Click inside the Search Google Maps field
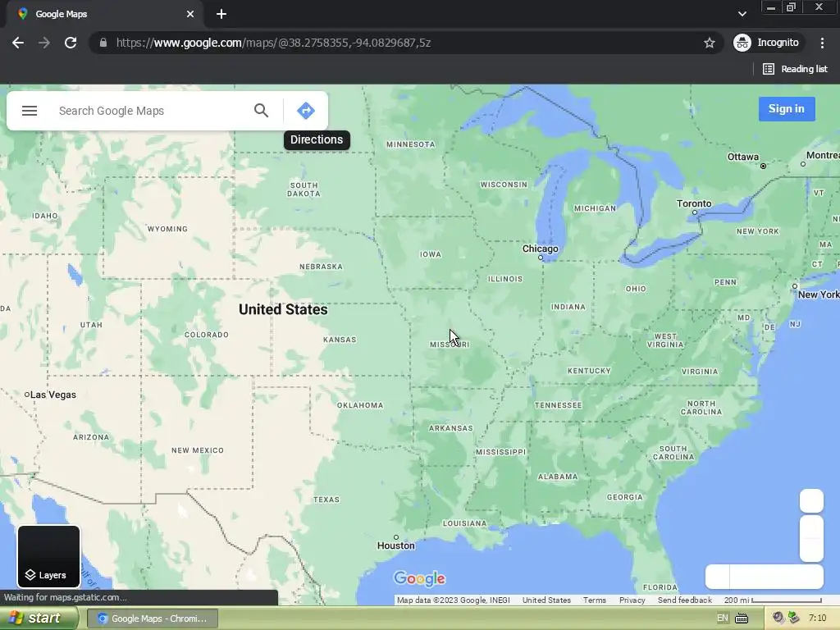The image size is (840, 630). [150, 111]
